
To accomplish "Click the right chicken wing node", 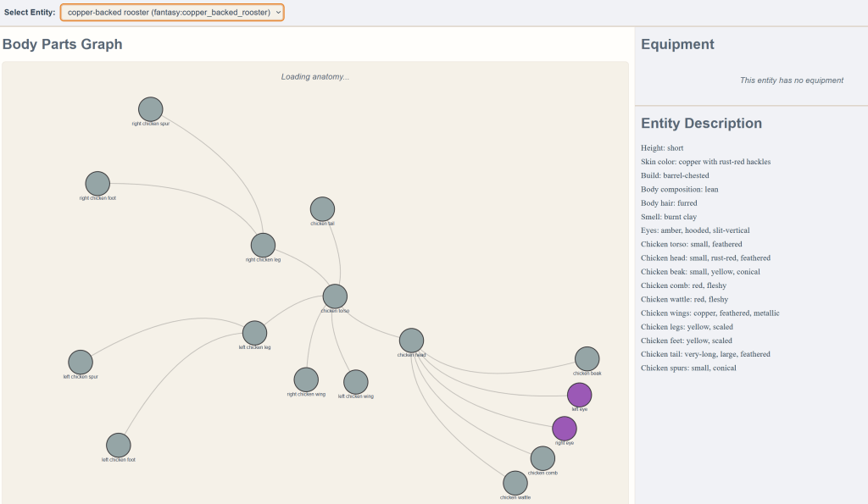I will (x=306, y=380).
